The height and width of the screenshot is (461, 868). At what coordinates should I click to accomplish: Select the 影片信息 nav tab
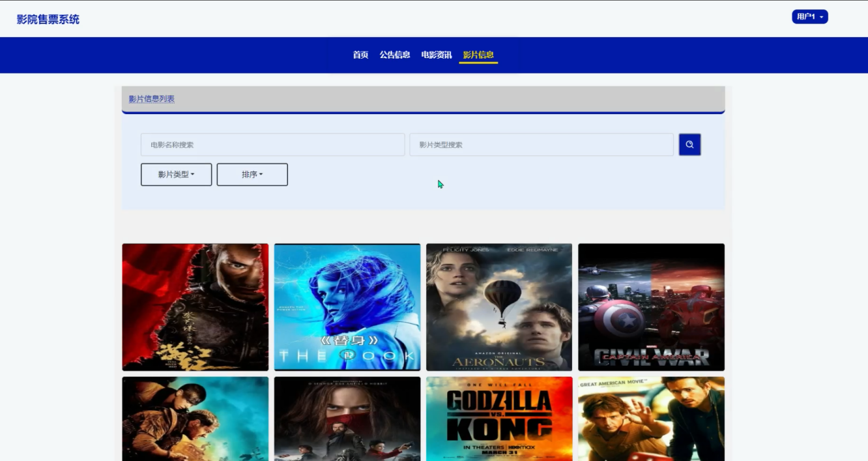coord(478,55)
